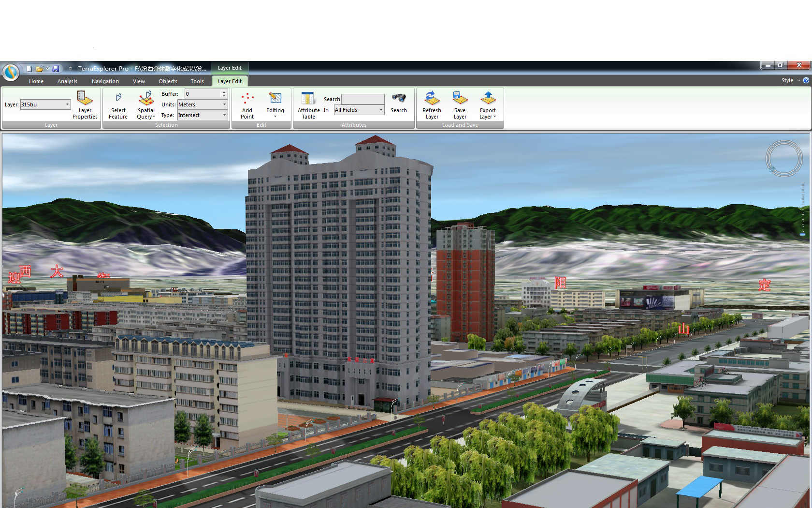812x508 pixels.
Task: Click the Save Layer icon
Action: pos(460,105)
